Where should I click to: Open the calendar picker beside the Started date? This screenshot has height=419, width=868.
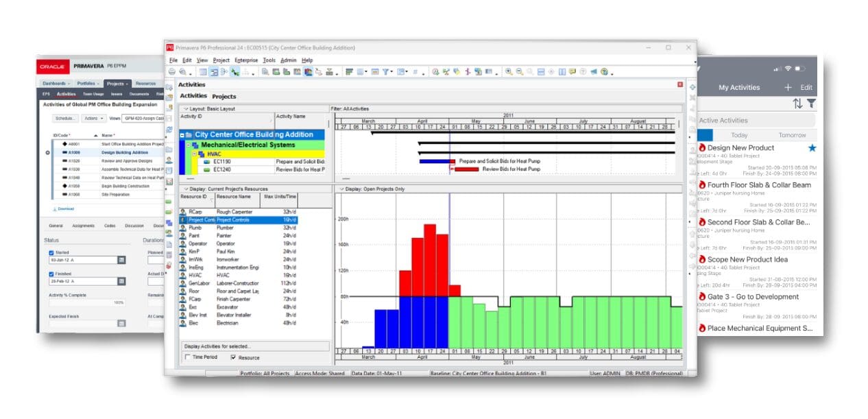point(121,260)
